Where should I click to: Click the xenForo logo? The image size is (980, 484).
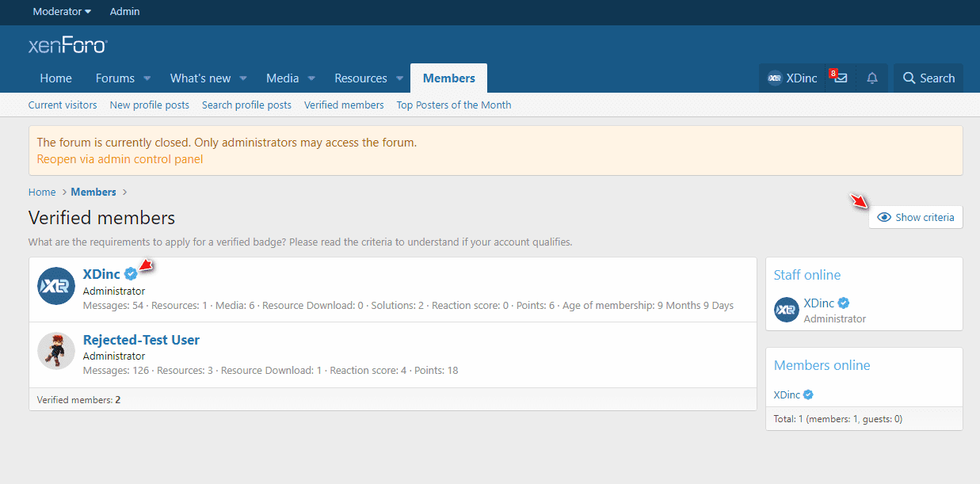(68, 46)
